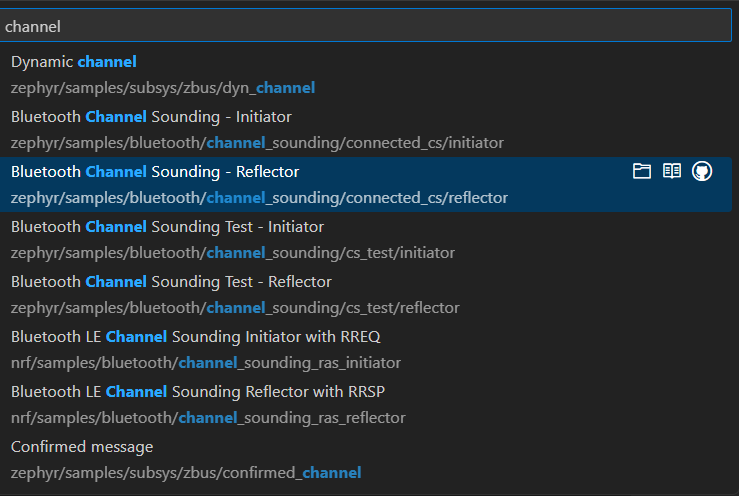Viewport: 739px width, 496px height.
Task: Pick 'Bluetooth Channel Sounding Test - Initiator'
Action: (x=167, y=227)
